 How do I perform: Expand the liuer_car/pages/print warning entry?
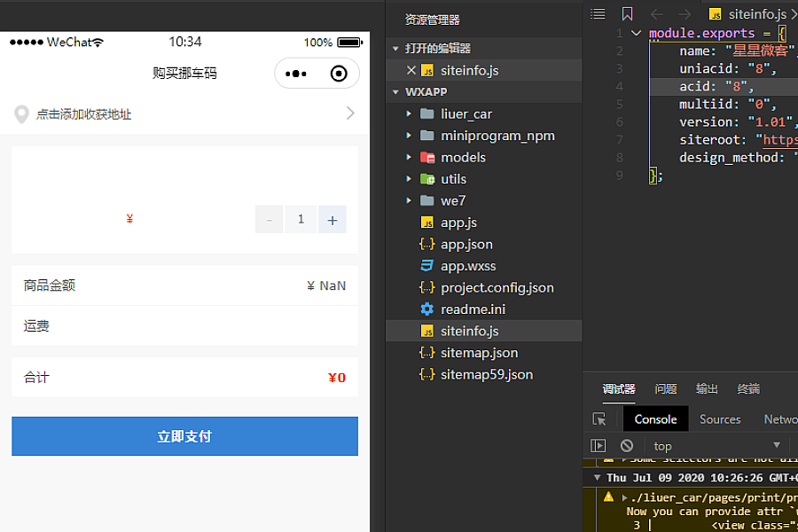[624, 497]
